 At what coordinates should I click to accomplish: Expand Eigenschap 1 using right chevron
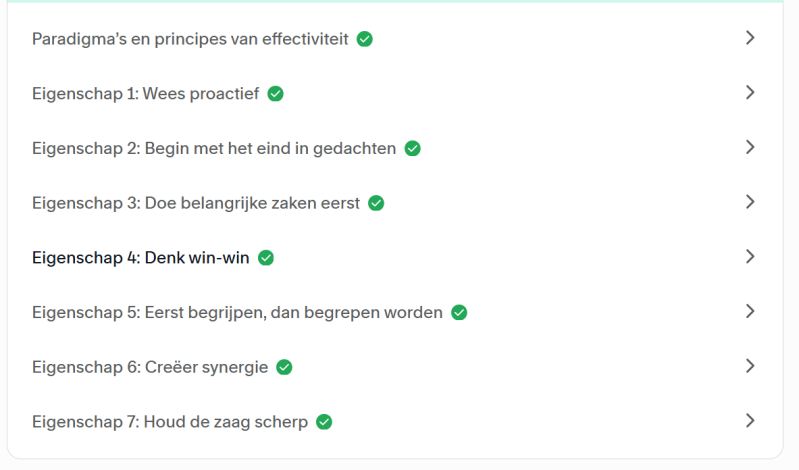pyautogui.click(x=750, y=93)
